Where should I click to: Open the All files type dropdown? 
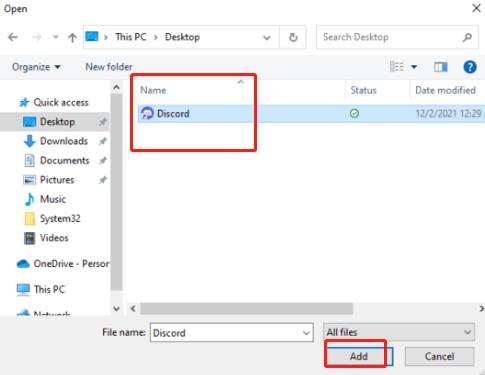click(x=399, y=332)
